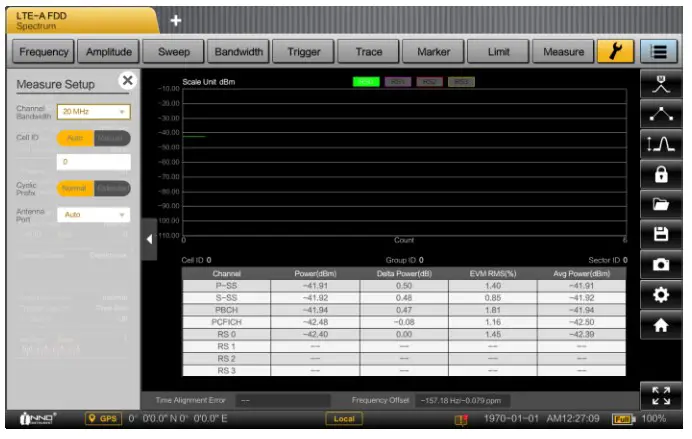Open the Channel Bandwidth 20 MHz dropdown
The height and width of the screenshot is (439, 692).
(94, 112)
